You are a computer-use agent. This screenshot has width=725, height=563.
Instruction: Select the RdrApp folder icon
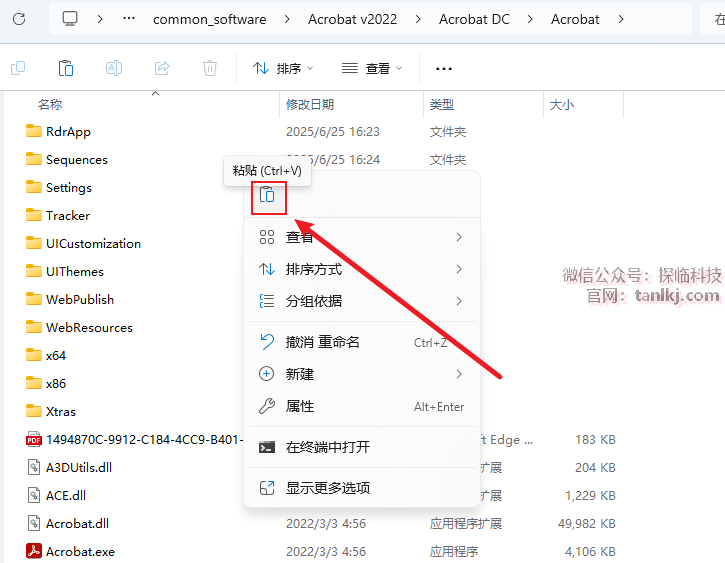(33, 131)
